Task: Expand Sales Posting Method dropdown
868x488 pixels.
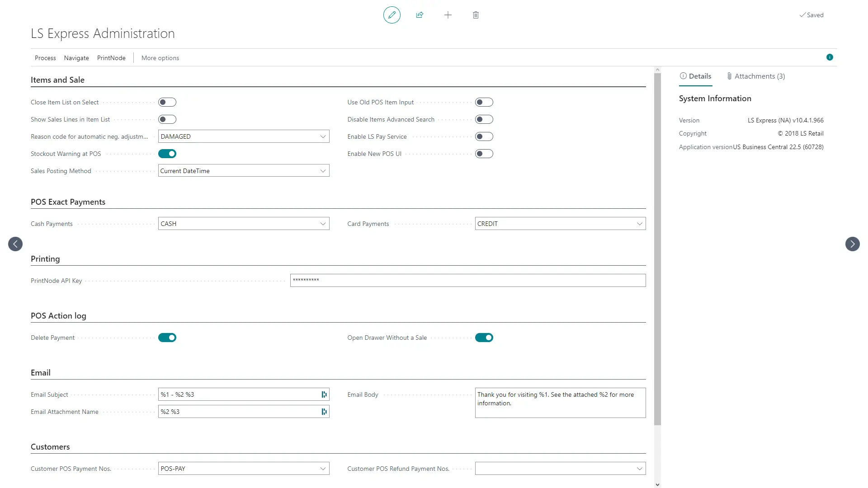Action: click(323, 171)
